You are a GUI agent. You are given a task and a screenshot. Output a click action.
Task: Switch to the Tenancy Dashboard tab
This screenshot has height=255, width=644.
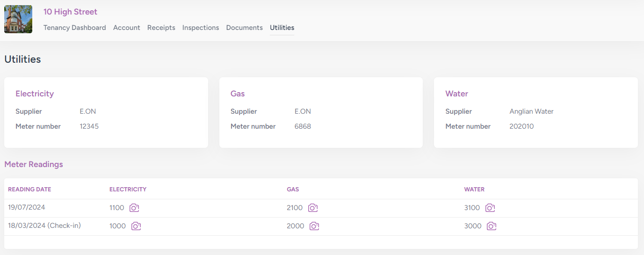74,28
